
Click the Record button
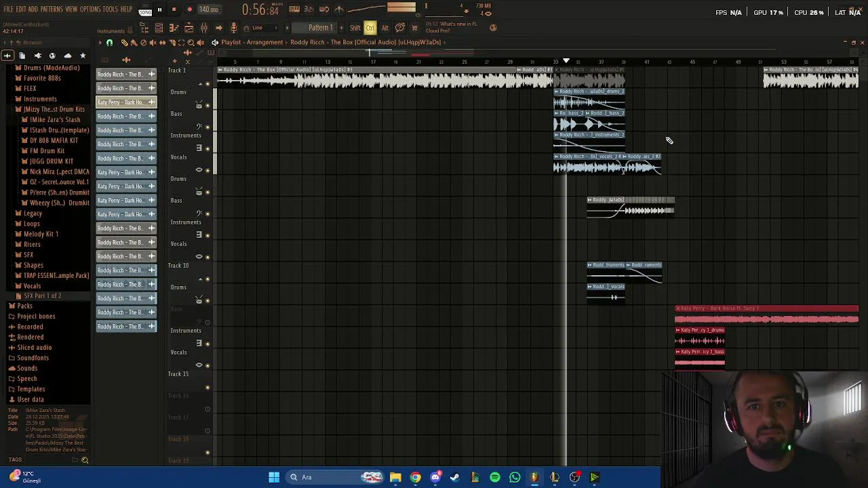[x=189, y=9]
